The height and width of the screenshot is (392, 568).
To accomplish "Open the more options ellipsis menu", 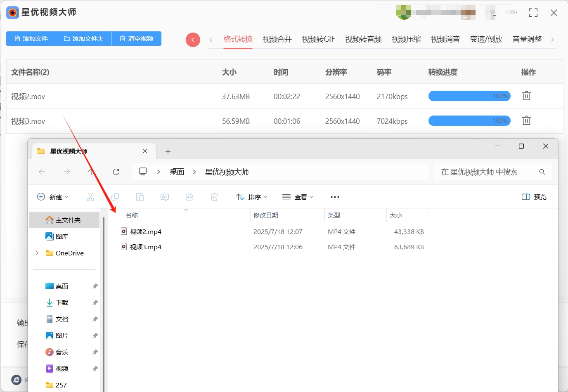I will [x=335, y=197].
